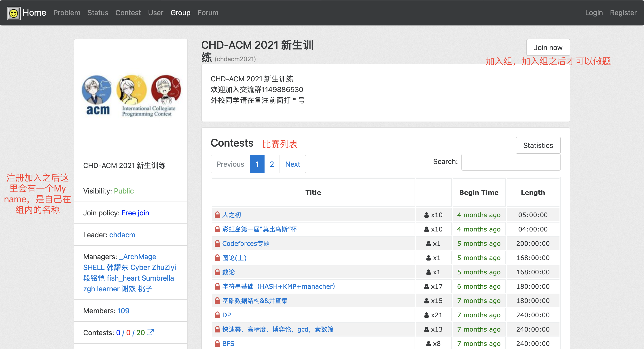The image size is (644, 349).
Task: Click the lock icon beside BFS contest
Action: pos(217,343)
